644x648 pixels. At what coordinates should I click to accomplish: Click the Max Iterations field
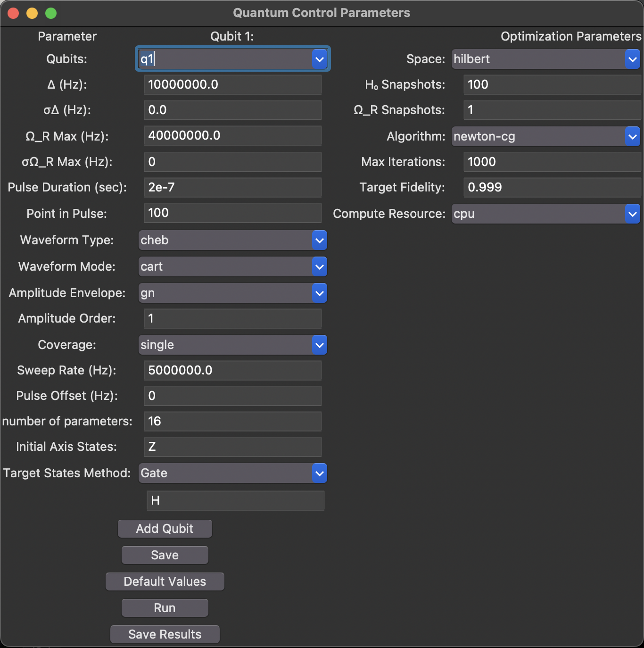[553, 162]
